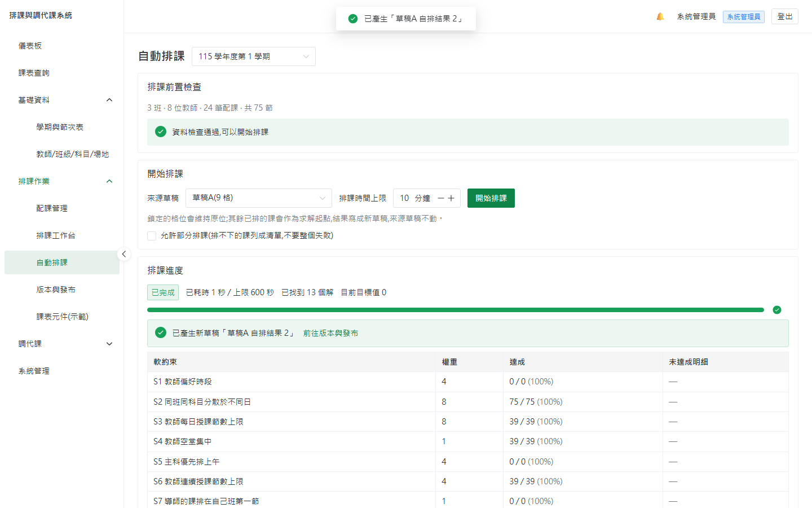Image resolution: width=812 pixels, height=508 pixels.
Task: Click the 開始排課 green button
Action: tap(491, 198)
